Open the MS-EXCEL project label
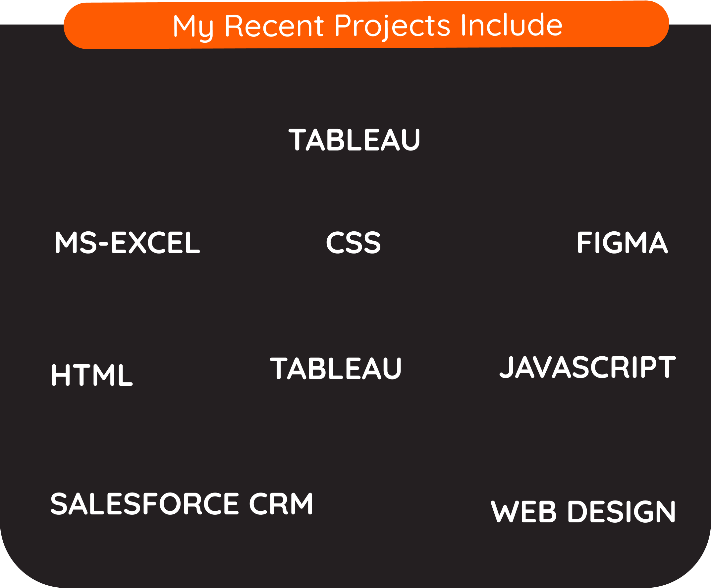711x588 pixels. pos(128,243)
